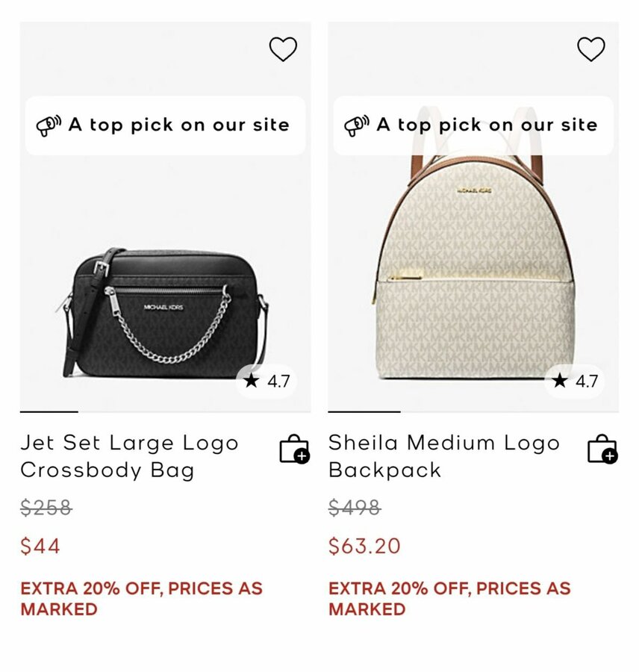Screen dimensions: 639x672
Task: Open the black crossbody bag product image
Action: click(164, 314)
